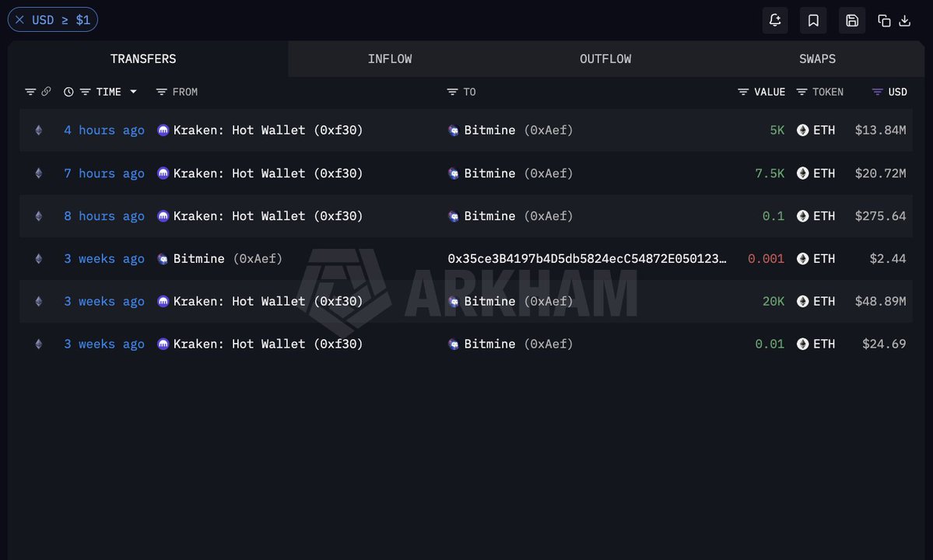
Task: Click the clock icon beside TIME
Action: (68, 92)
